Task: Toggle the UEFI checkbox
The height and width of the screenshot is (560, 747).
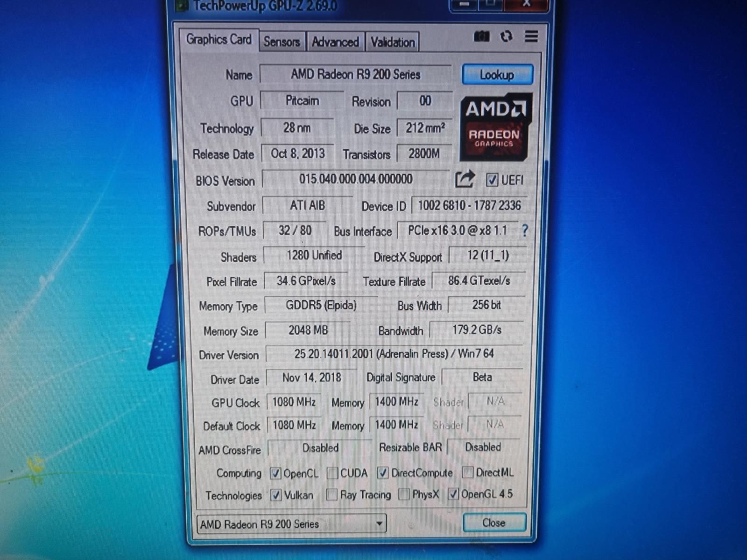Action: coord(492,180)
